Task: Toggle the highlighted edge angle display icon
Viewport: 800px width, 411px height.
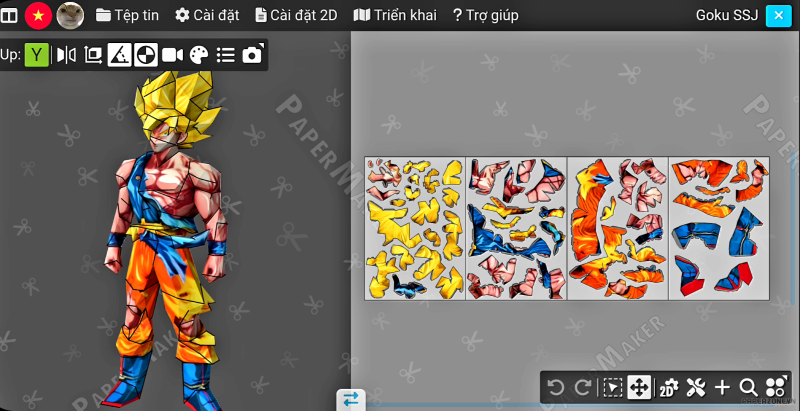Action: coord(119,55)
